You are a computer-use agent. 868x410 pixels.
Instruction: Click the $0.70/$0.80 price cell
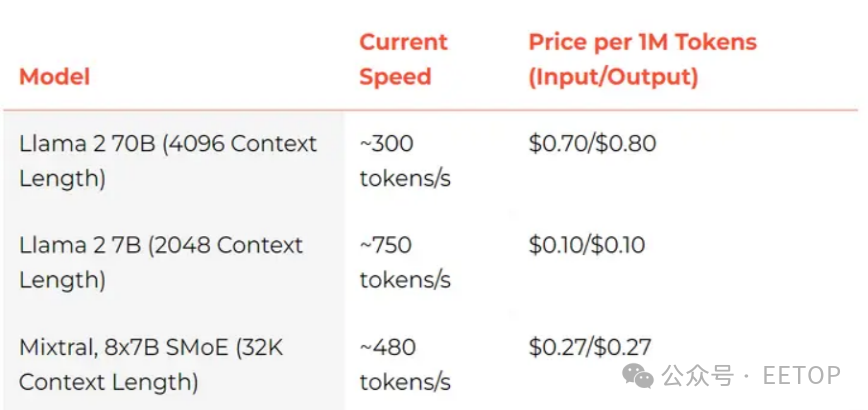[x=592, y=144]
